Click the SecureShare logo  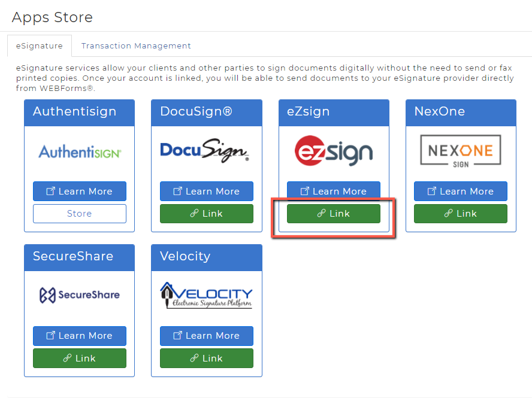tap(80, 295)
